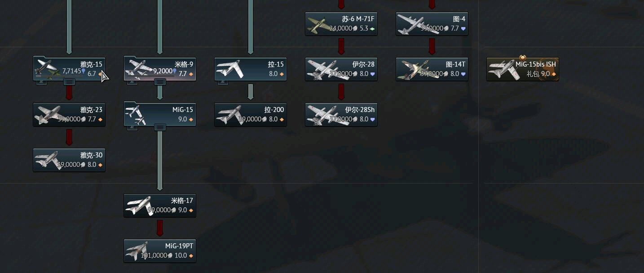
Task: Open the MiG-15 group list handle
Action: coord(160,127)
